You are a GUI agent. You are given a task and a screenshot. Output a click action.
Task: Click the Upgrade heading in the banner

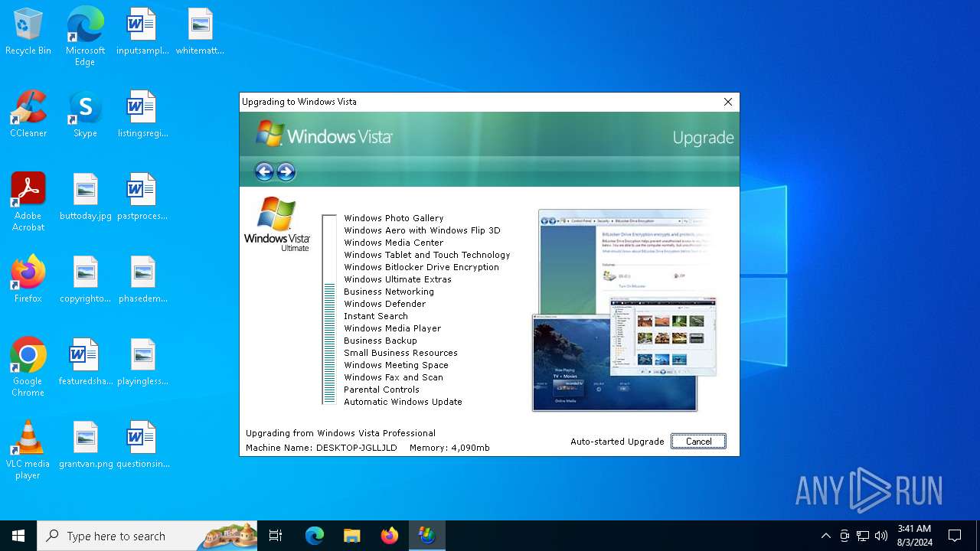click(703, 138)
